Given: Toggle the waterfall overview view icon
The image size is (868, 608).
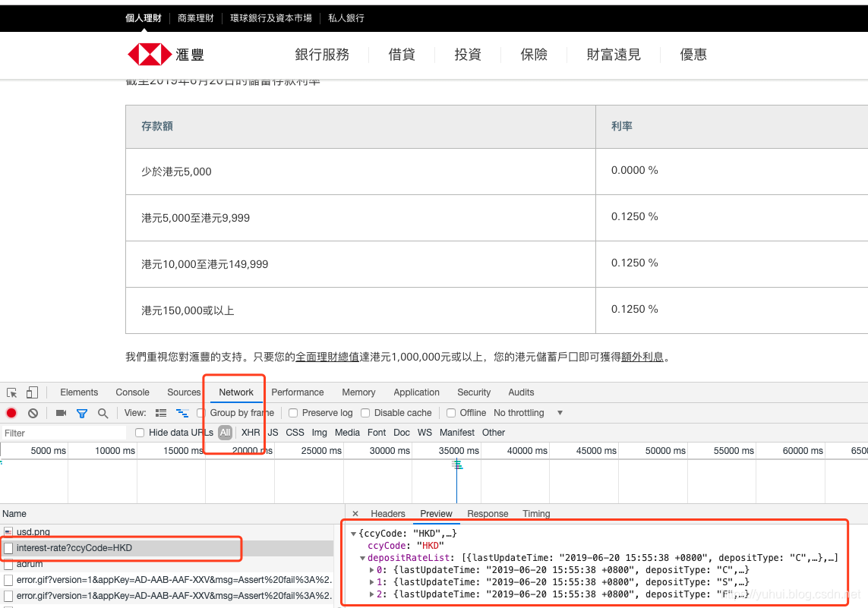Looking at the screenshot, I should (182, 413).
